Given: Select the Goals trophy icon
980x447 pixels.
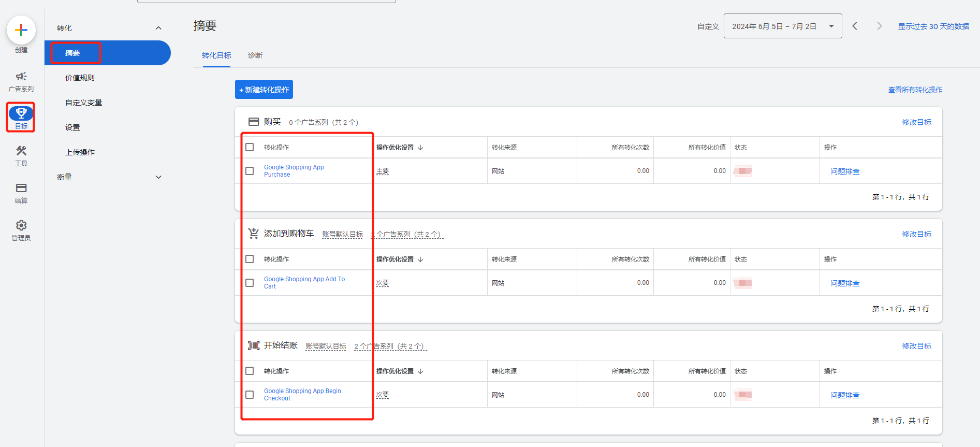Looking at the screenshot, I should pos(21,113).
